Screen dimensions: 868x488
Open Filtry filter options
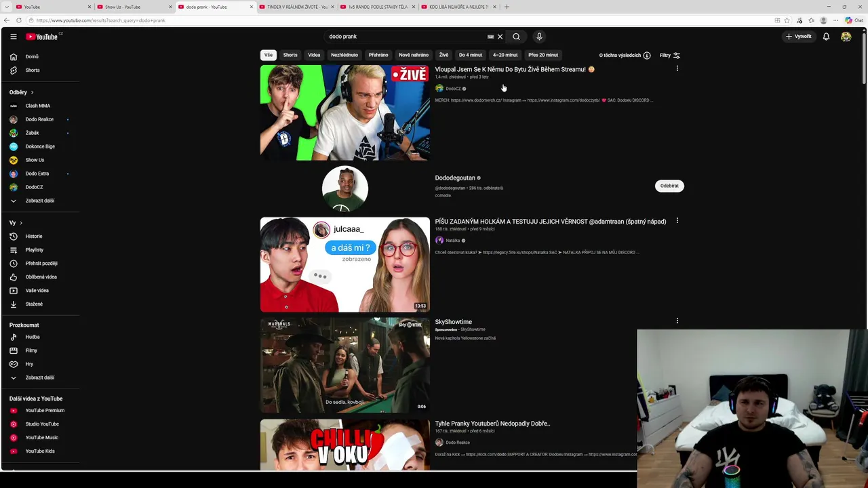click(670, 56)
